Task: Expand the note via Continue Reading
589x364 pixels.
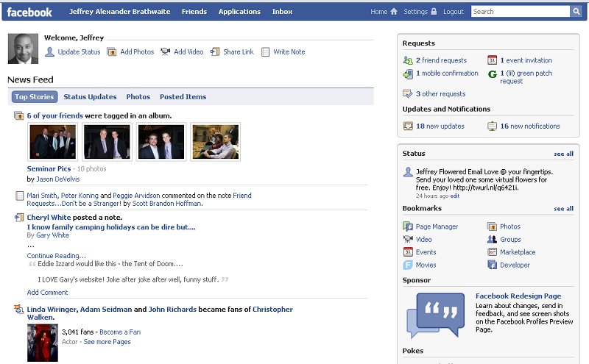Action: pyautogui.click(x=51, y=256)
